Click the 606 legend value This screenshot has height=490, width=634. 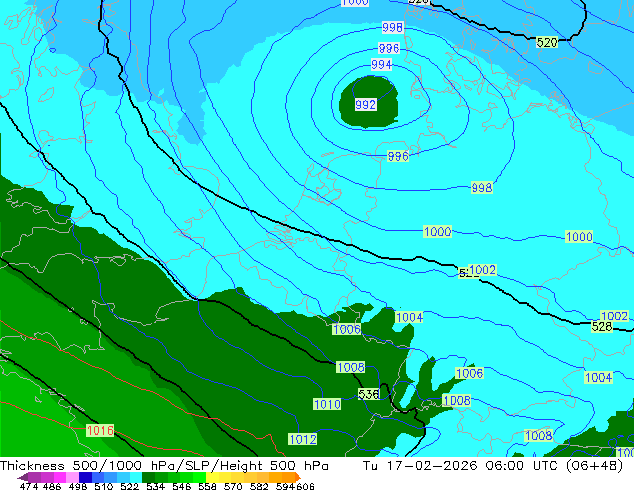(x=305, y=486)
